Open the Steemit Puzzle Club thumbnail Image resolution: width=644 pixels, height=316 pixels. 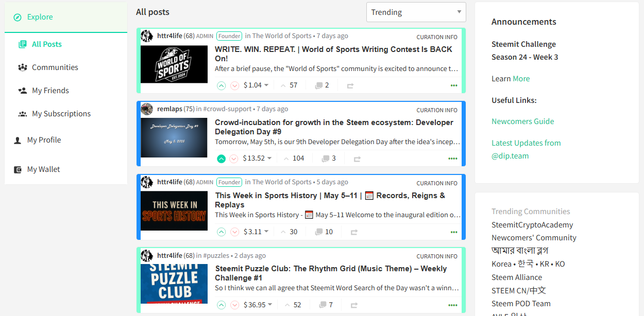[174, 284]
